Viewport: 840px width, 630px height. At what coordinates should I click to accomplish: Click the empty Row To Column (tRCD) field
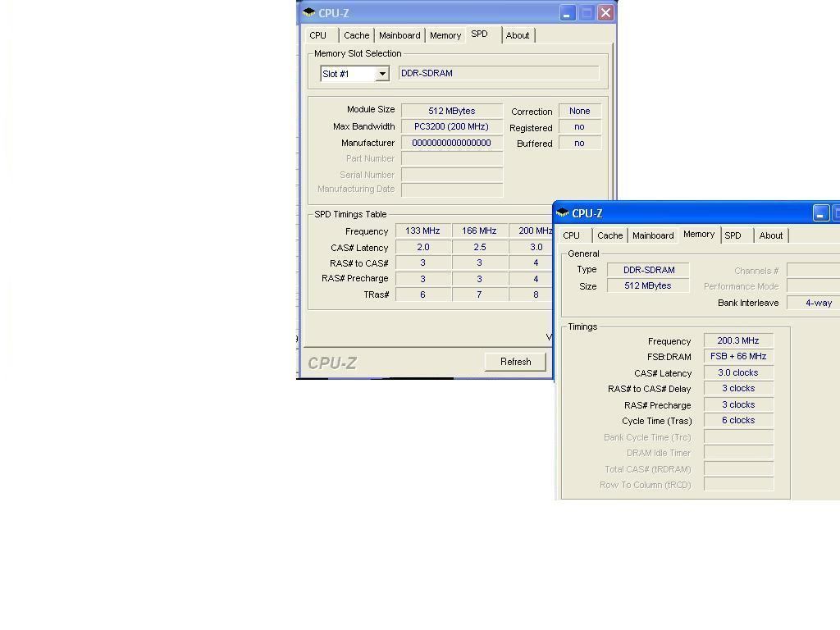pyautogui.click(x=738, y=484)
